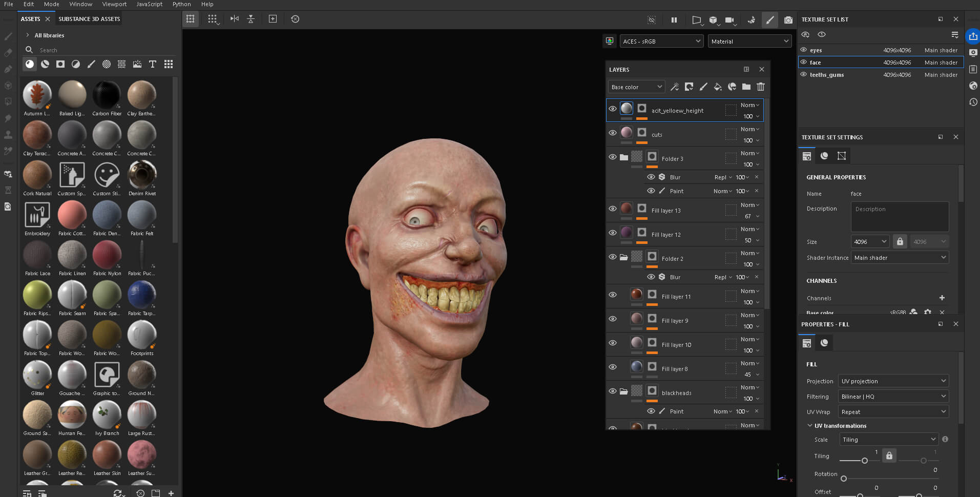Delete the layer with the trash icon
This screenshot has height=497, width=980.
tap(761, 87)
